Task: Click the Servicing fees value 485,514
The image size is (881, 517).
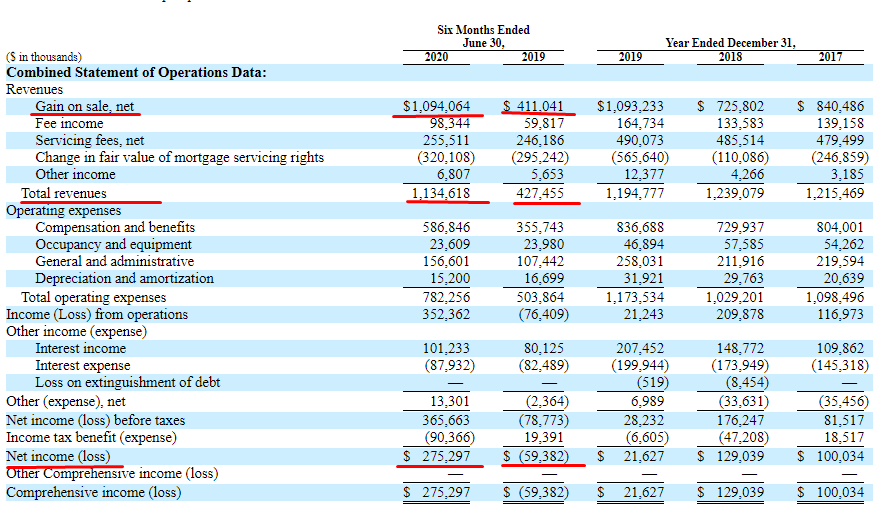Action: click(x=740, y=140)
